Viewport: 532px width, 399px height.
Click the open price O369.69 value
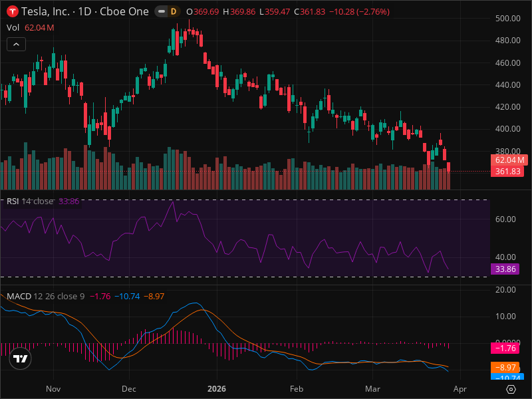pos(203,12)
